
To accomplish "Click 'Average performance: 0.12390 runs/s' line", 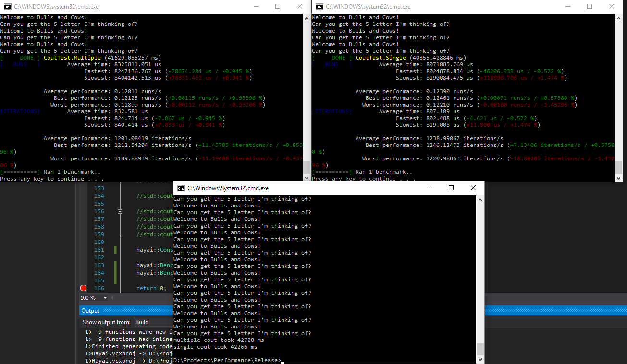I will tap(414, 91).
